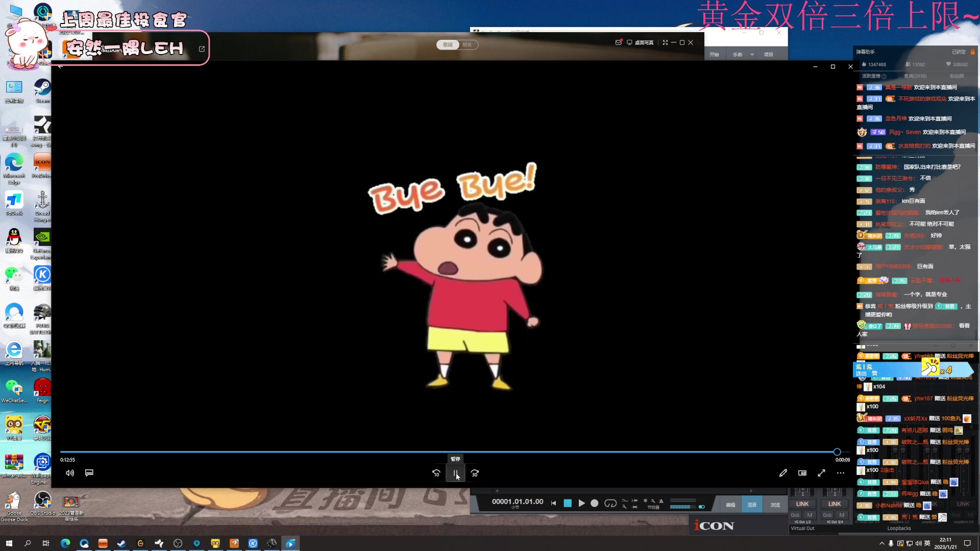Image resolution: width=980 pixels, height=551 pixels.
Task: Enter full screen with the expand arrows
Action: point(821,473)
